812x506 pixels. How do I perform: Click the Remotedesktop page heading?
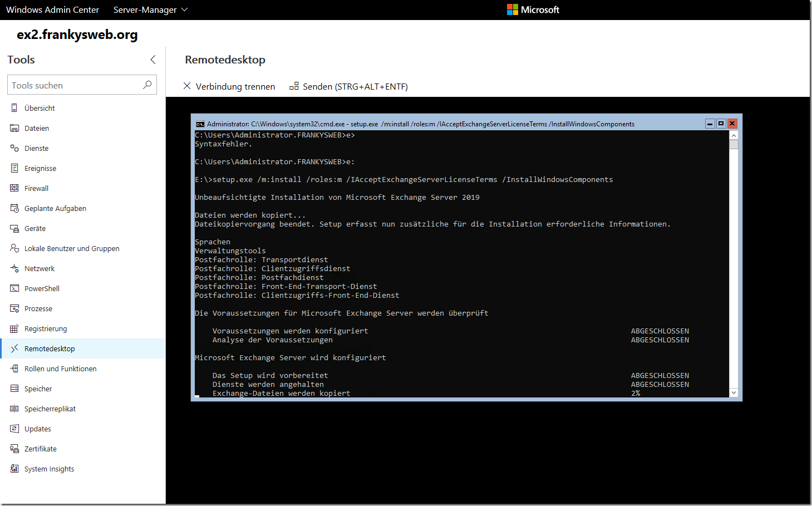(225, 60)
